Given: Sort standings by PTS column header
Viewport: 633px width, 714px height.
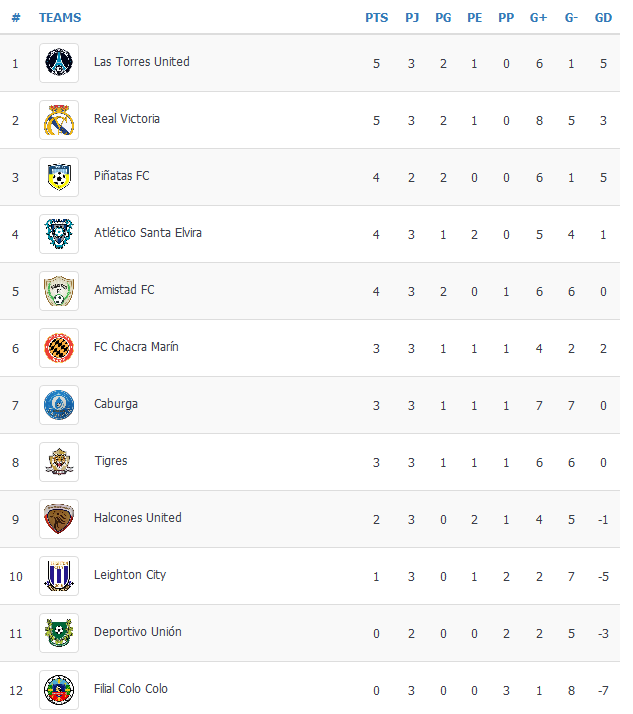Looking at the screenshot, I should pos(377,18).
